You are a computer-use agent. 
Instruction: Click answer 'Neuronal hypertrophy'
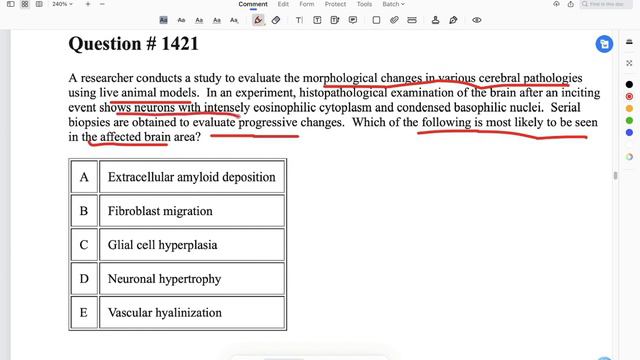(164, 279)
